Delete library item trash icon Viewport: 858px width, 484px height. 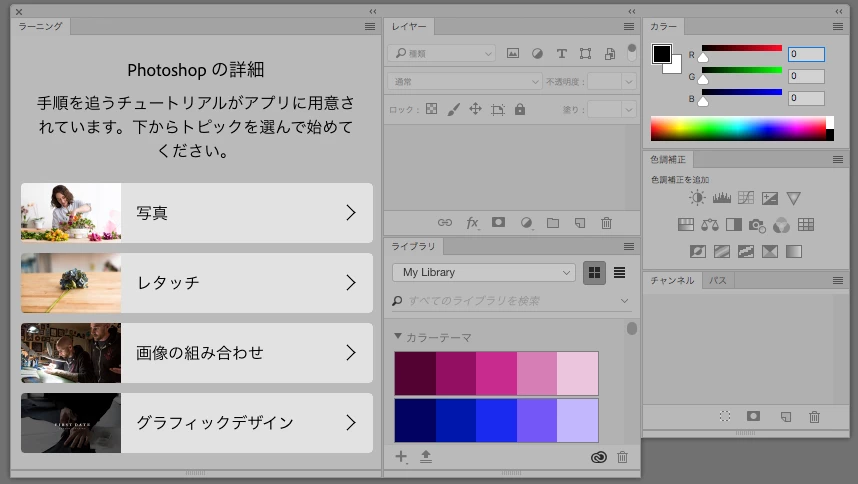[x=622, y=457]
